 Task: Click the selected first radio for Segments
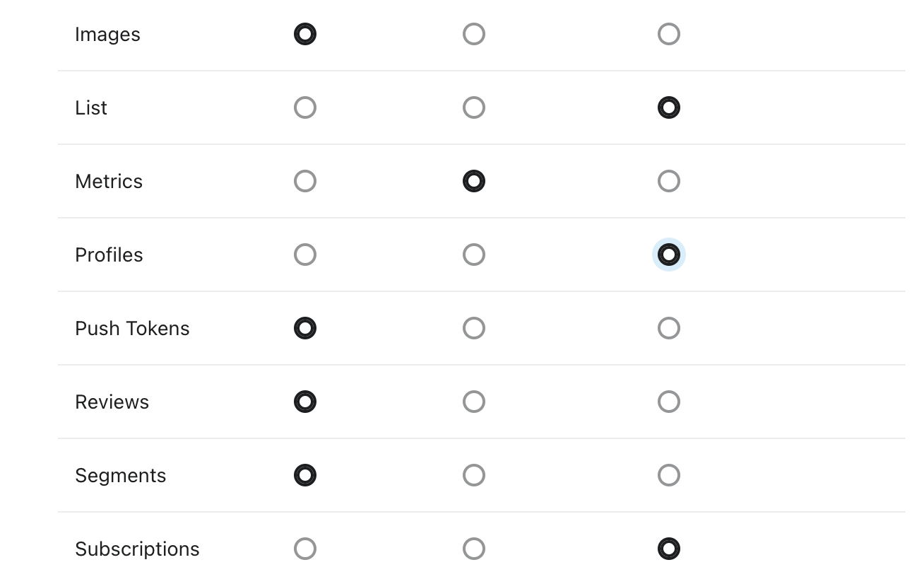click(x=305, y=475)
